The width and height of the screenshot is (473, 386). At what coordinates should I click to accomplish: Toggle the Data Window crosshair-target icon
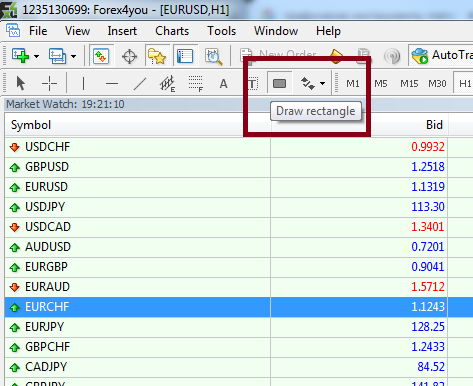click(129, 56)
